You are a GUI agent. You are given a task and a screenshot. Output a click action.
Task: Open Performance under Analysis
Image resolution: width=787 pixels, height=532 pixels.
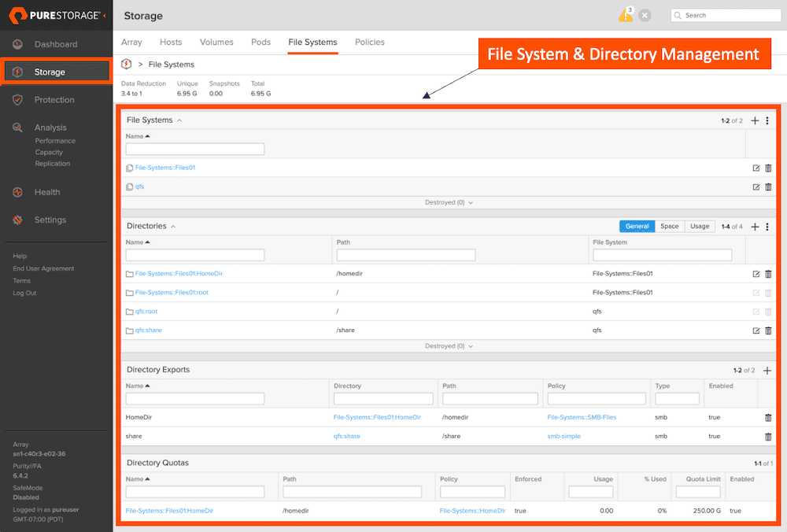tap(55, 141)
